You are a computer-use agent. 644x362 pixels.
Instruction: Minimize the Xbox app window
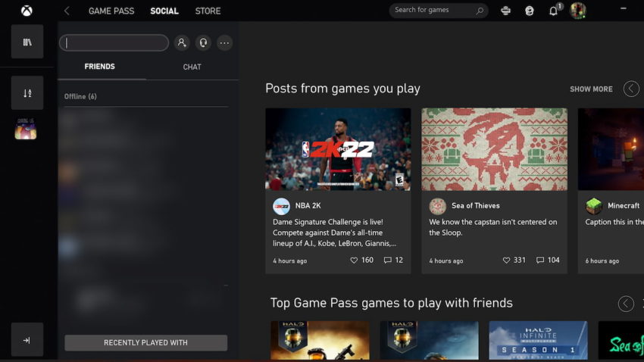623,8
